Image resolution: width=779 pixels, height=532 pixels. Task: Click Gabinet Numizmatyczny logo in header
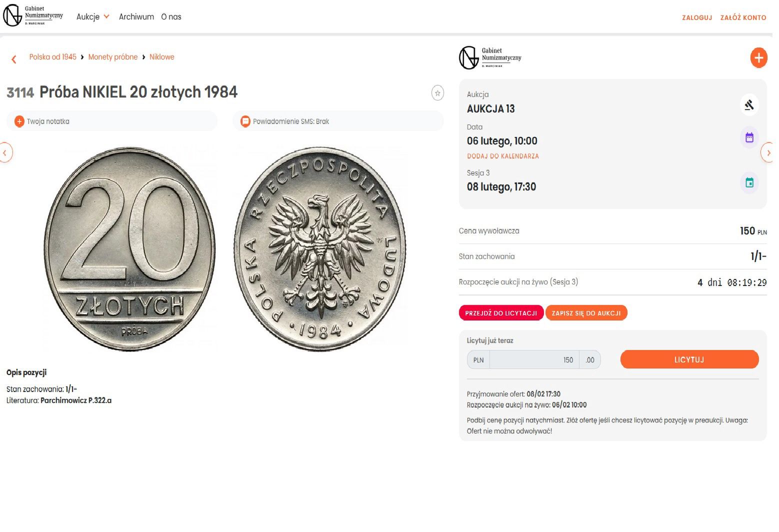click(34, 16)
